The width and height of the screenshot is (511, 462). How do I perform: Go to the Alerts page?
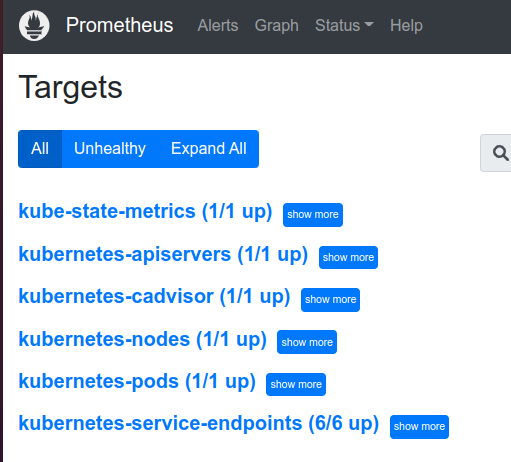218,25
